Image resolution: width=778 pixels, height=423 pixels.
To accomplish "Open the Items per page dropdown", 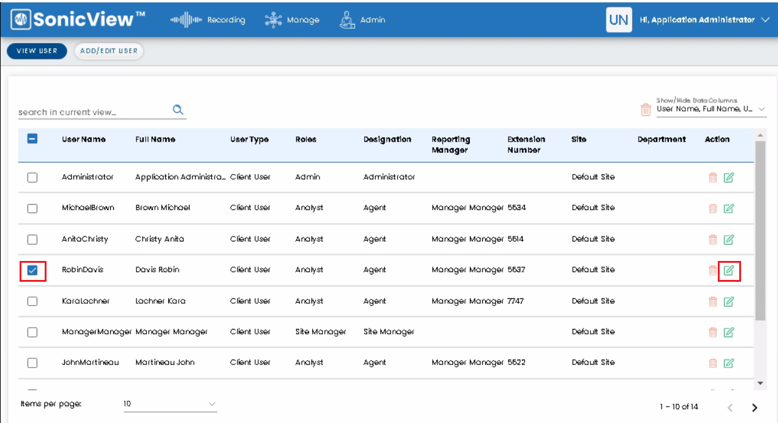I will pos(170,404).
